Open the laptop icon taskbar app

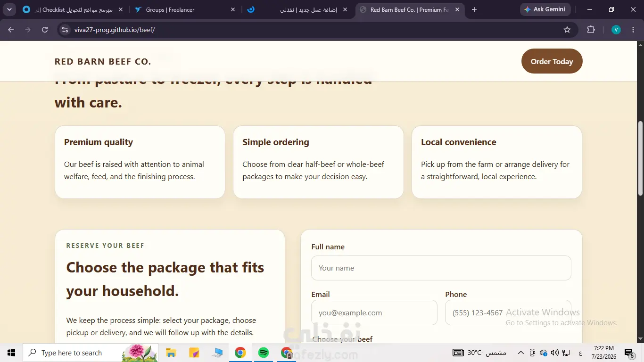217,353
